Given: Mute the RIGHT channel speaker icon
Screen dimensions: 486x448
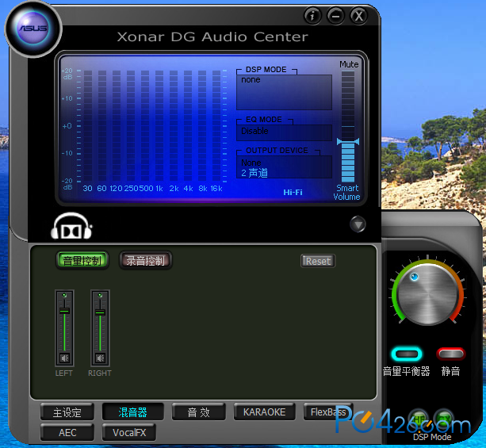Looking at the screenshot, I should pos(100,358).
